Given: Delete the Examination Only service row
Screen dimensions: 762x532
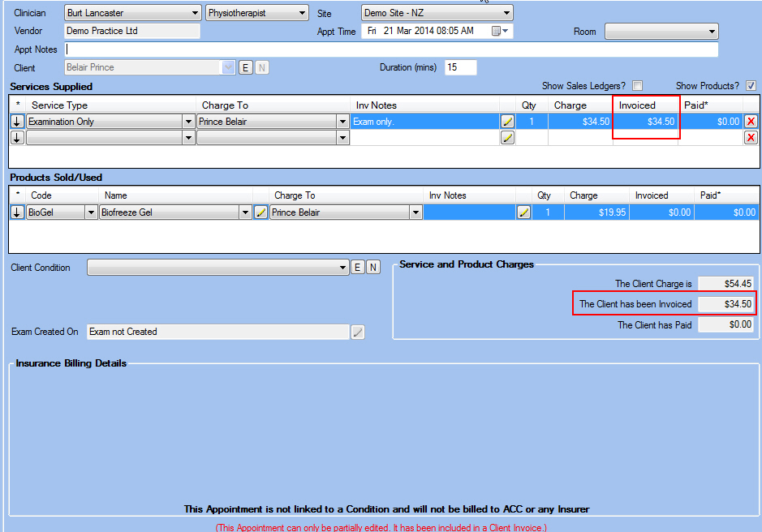Looking at the screenshot, I should pyautogui.click(x=751, y=122).
